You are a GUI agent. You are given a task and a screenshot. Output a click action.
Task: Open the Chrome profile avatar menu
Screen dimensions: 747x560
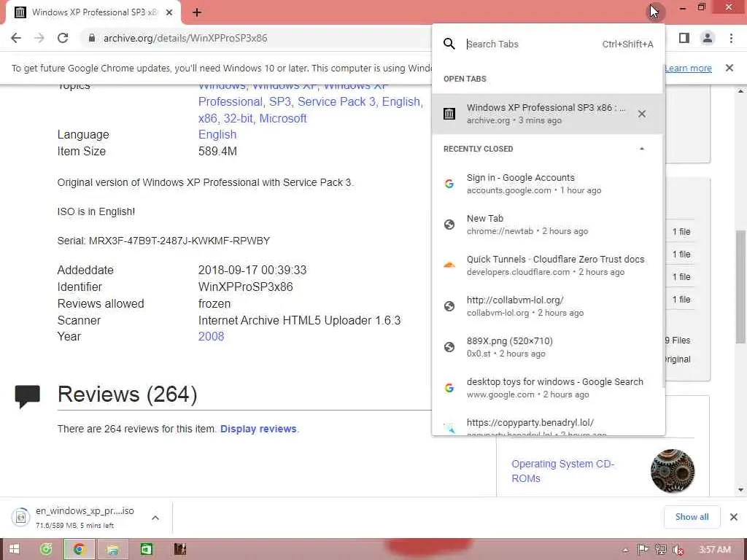(x=708, y=38)
